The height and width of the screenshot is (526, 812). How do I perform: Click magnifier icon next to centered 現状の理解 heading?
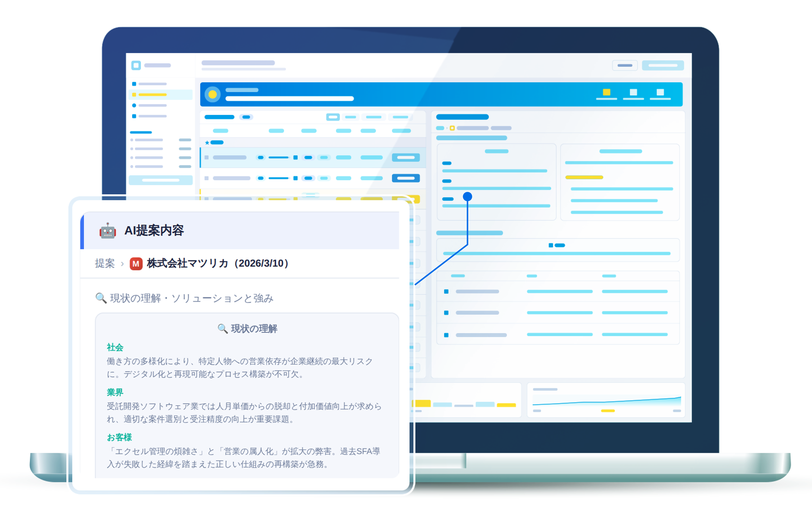(222, 329)
